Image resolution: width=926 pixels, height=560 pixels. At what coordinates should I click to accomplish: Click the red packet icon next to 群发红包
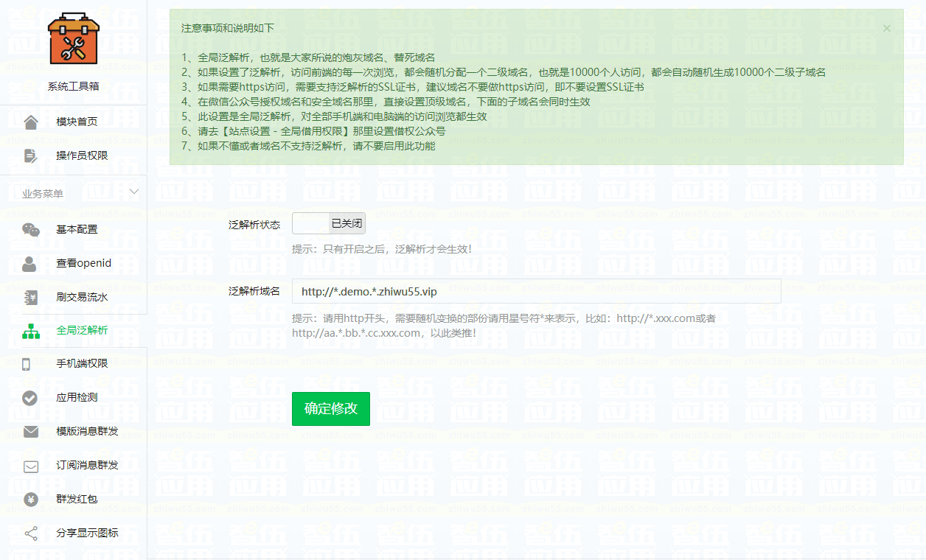click(x=31, y=500)
